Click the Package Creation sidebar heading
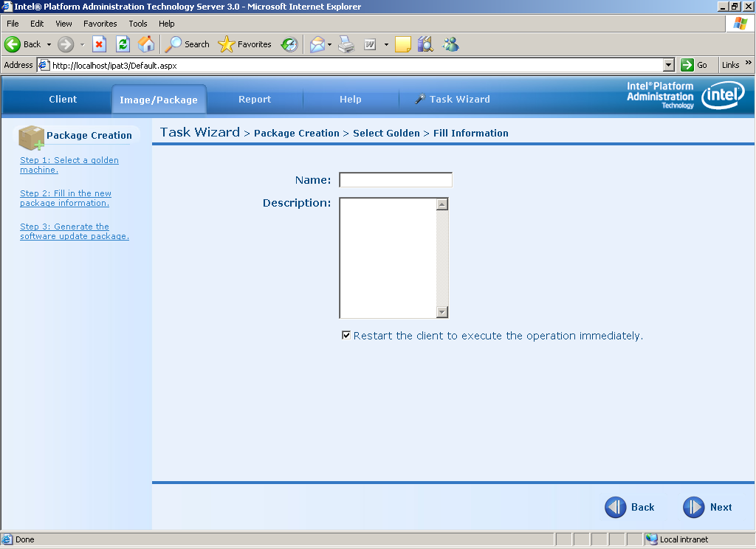Screen dimensions: 756x549 [89, 136]
